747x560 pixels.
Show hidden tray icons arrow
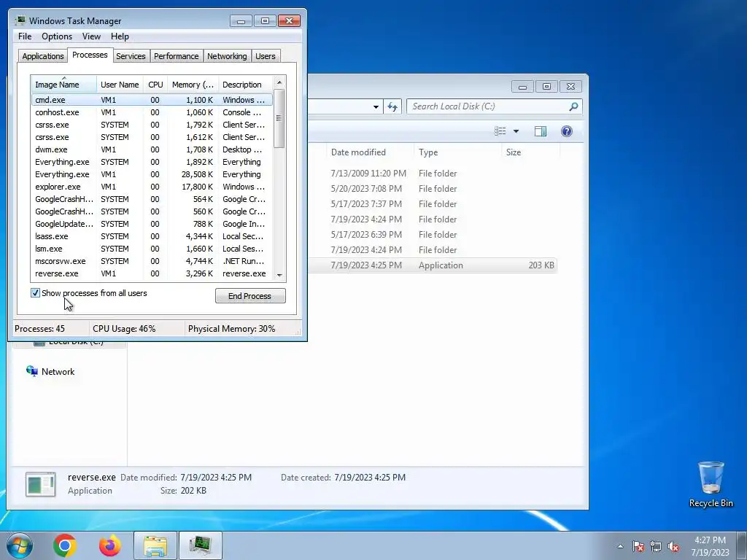[x=620, y=546]
